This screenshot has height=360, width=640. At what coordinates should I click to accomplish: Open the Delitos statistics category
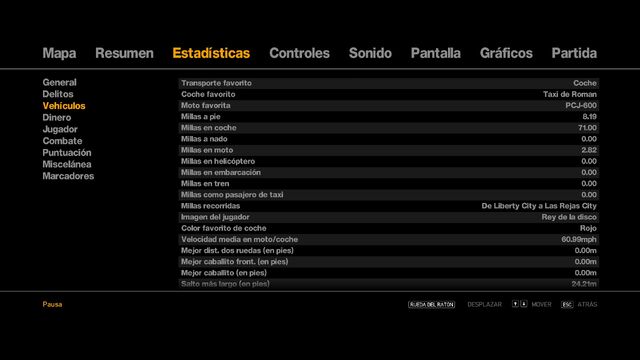click(x=58, y=94)
